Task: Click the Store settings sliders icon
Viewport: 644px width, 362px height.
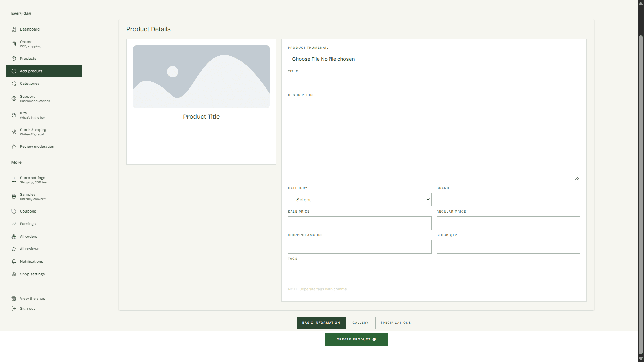Action: [x=14, y=180]
